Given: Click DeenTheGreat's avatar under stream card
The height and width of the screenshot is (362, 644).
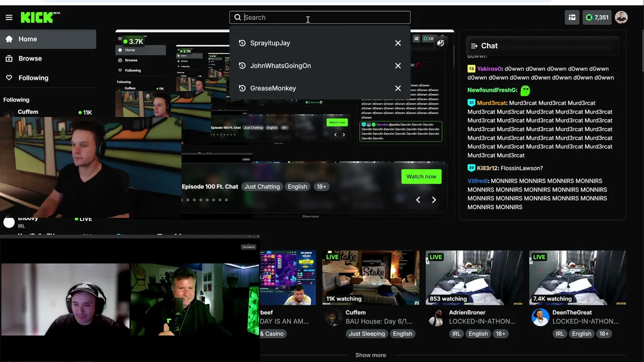Looking at the screenshot, I should point(540,317).
